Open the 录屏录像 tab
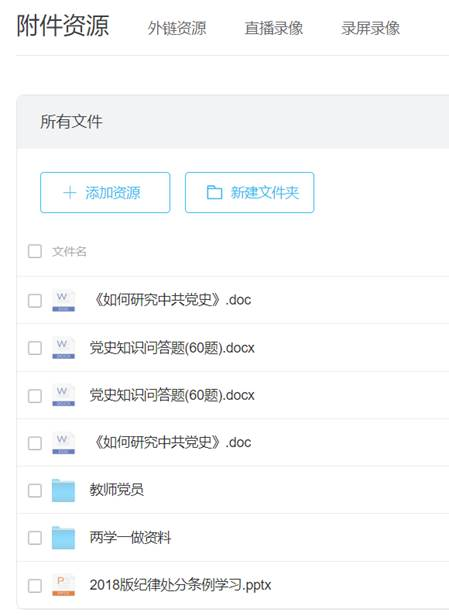449x616 pixels. coord(370,28)
